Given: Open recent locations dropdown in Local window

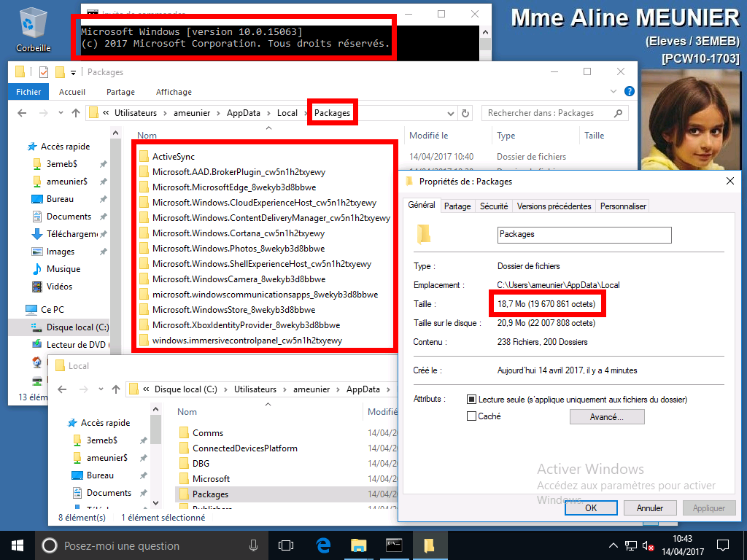Looking at the screenshot, I should [101, 389].
